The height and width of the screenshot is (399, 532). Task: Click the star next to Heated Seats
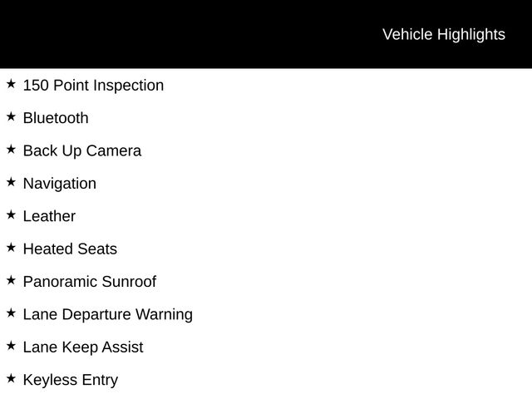click(x=11, y=248)
